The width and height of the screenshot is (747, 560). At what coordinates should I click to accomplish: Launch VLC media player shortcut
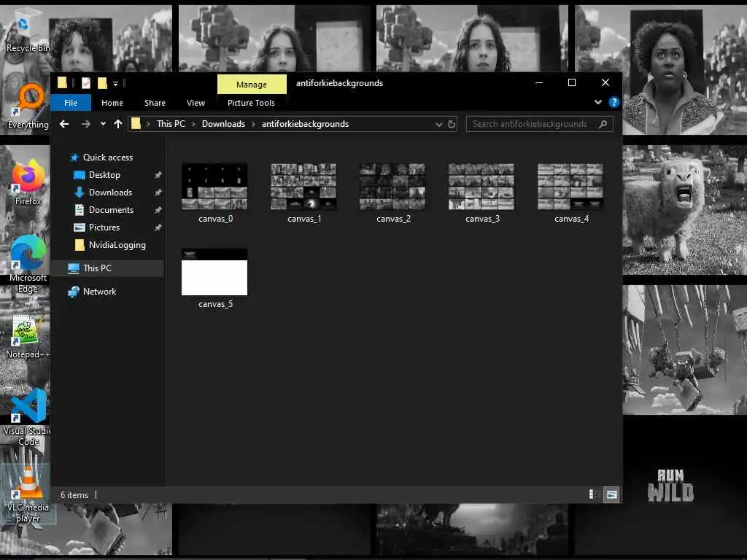point(28,494)
